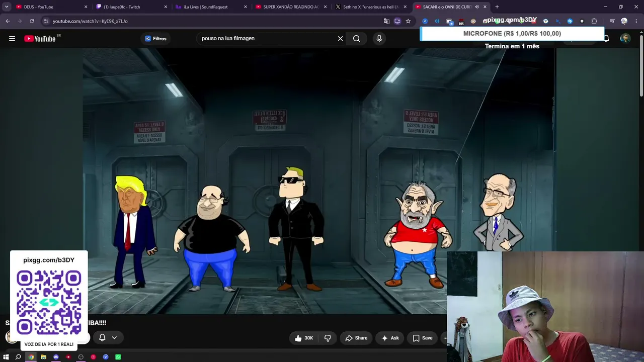644x362 pixels.
Task: Reload the current page
Action: coord(32,21)
